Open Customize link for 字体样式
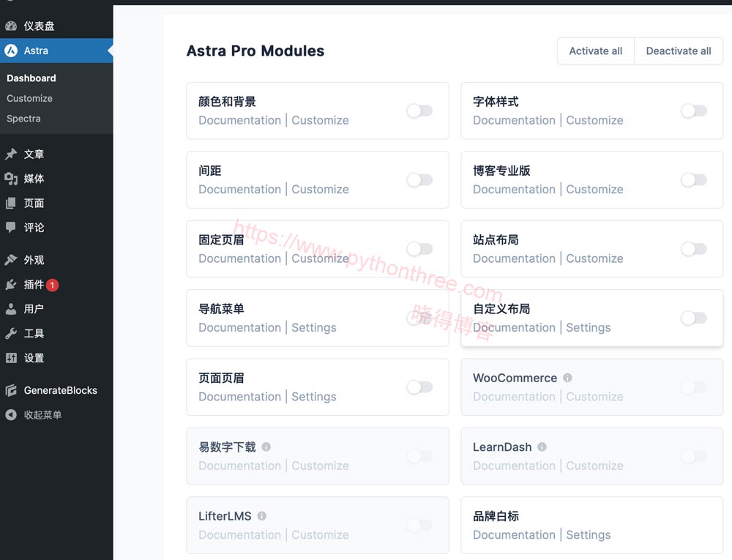 (x=594, y=120)
